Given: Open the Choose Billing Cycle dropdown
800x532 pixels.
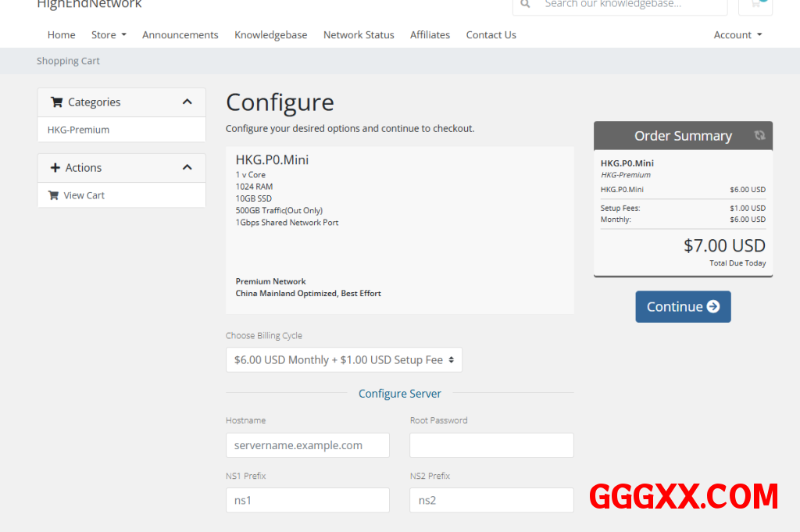Looking at the screenshot, I should pyautogui.click(x=344, y=360).
